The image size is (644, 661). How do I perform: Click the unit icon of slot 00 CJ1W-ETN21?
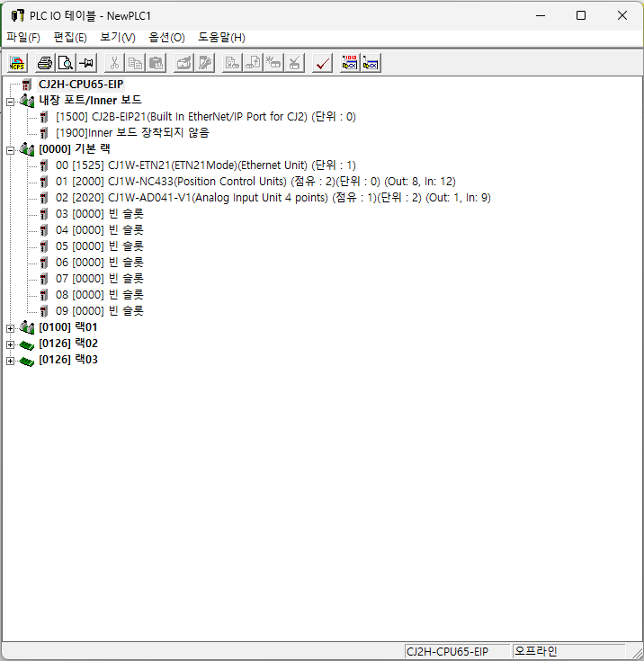(44, 165)
